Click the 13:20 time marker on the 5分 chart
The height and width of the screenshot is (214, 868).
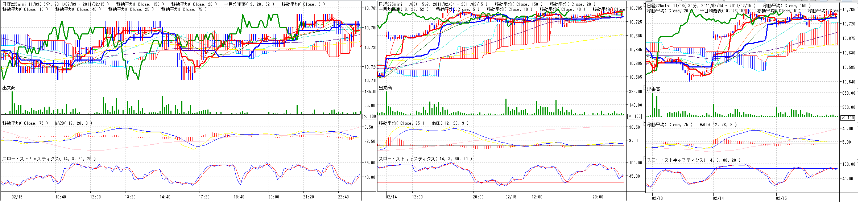[x=130, y=197]
